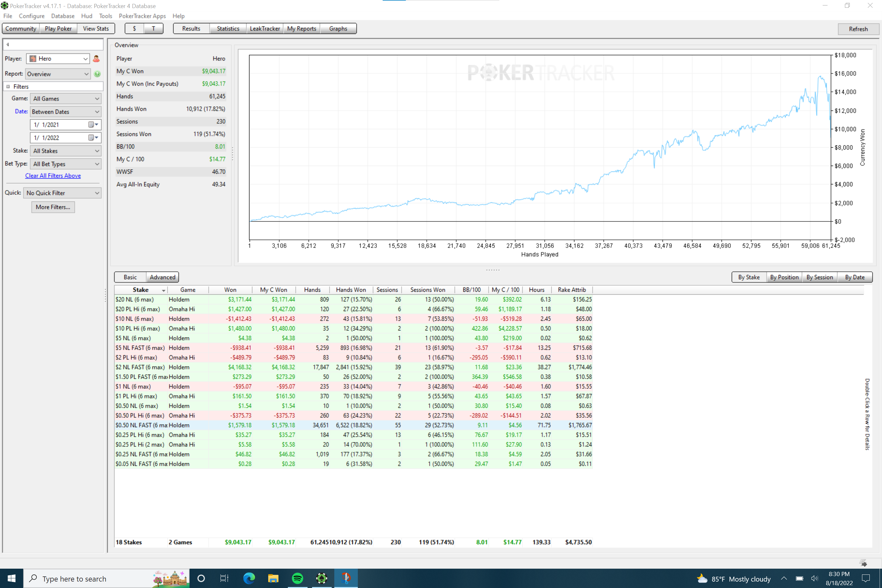Click the player selection person icon

tap(96, 58)
